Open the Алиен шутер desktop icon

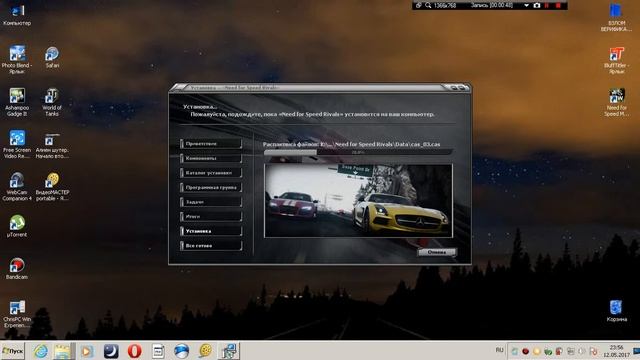click(52, 145)
